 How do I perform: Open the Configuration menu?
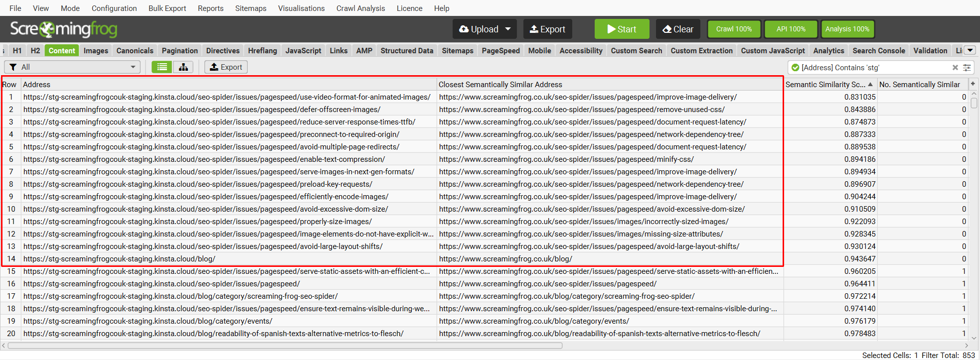(x=114, y=8)
